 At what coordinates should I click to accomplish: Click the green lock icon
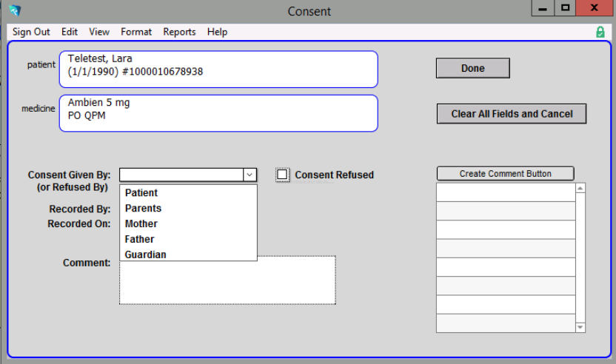click(600, 32)
